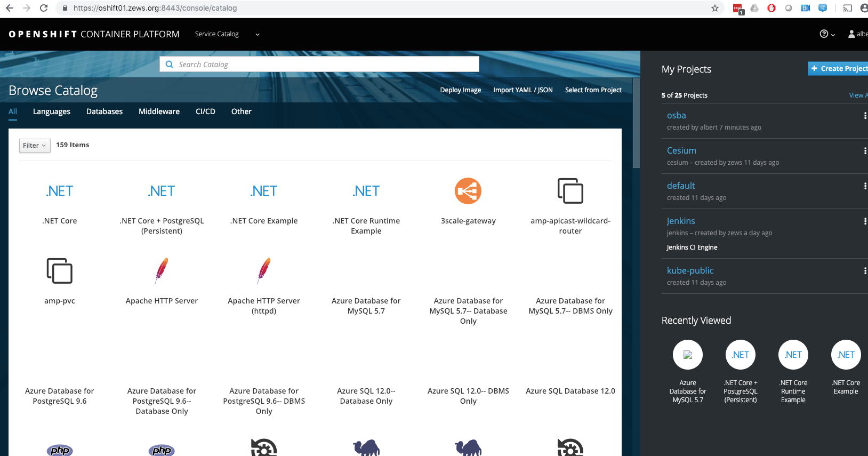The image size is (868, 456).
Task: Click the red Opera extension icon
Action: 771,8
